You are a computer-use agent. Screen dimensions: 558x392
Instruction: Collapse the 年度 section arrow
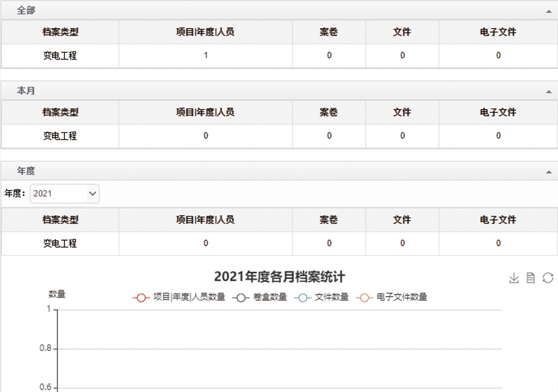548,172
